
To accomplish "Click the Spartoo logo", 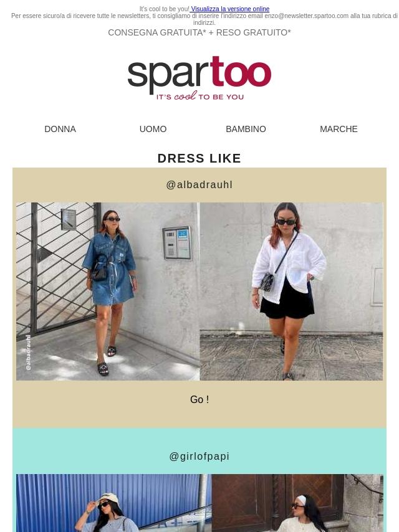I will click(x=199, y=78).
